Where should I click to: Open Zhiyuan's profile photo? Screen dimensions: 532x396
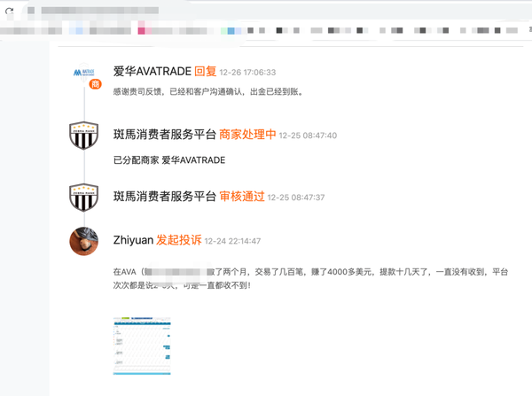(x=84, y=241)
